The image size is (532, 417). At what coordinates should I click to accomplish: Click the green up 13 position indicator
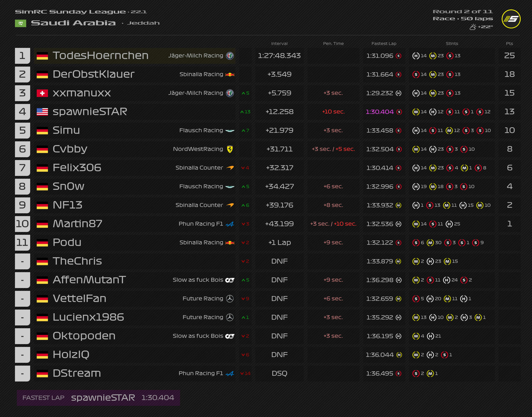coord(245,112)
